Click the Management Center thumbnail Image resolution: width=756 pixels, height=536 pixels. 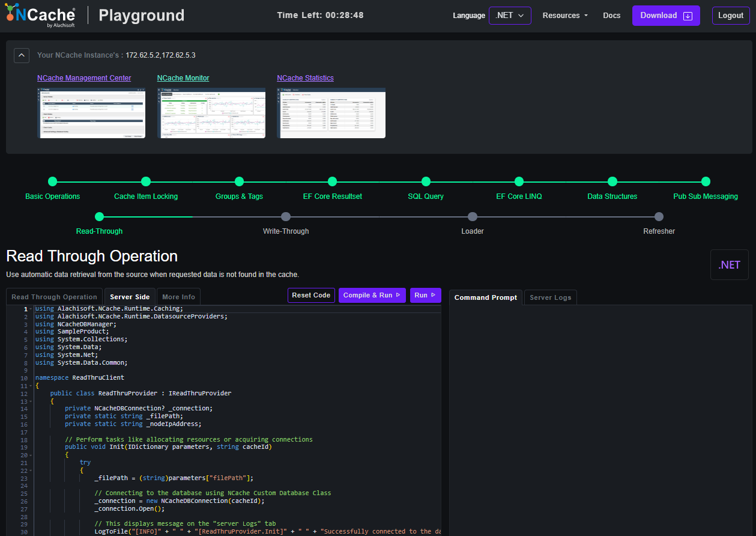click(x=91, y=113)
